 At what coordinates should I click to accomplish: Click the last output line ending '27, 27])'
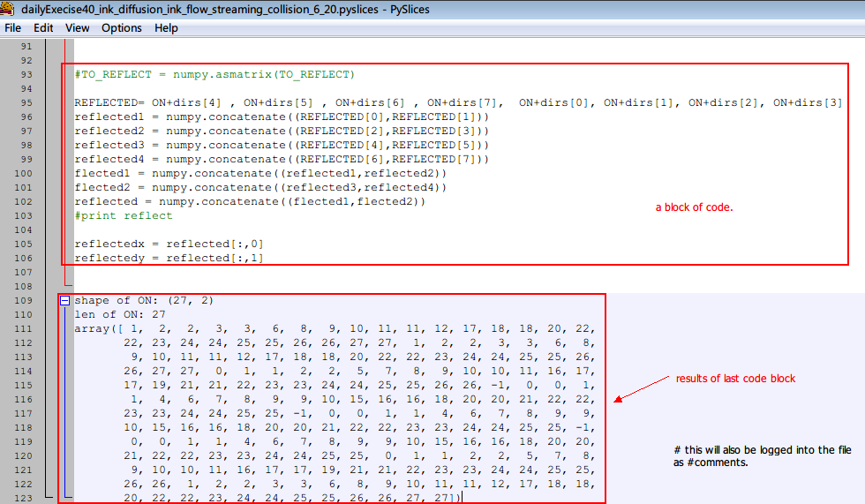pyautogui.click(x=292, y=499)
